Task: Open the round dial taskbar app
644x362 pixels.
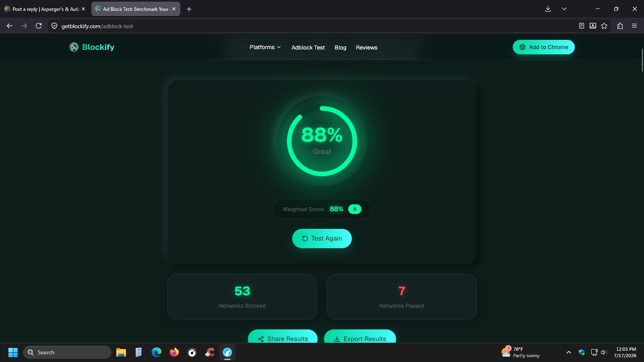Action: click(x=192, y=352)
